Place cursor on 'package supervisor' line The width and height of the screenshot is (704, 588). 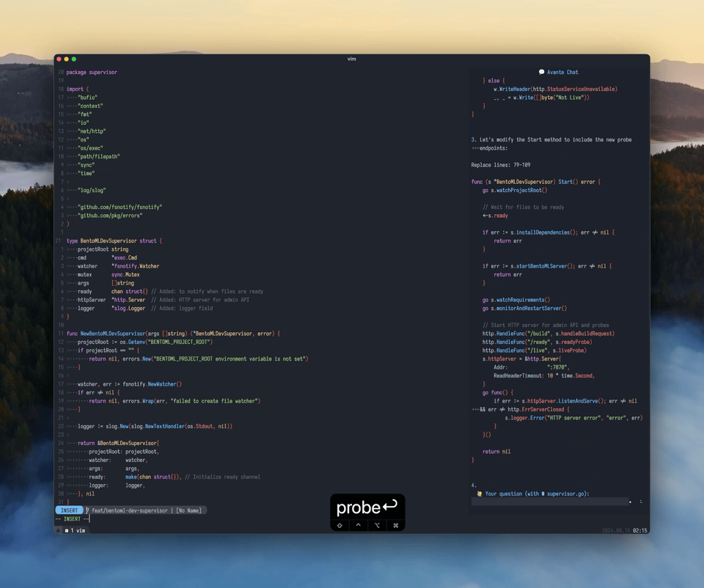[x=92, y=72]
